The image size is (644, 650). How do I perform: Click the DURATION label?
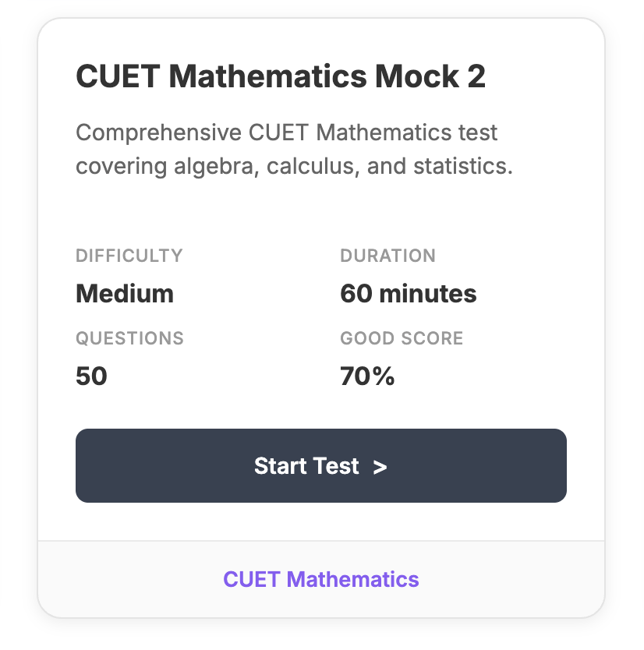click(387, 256)
